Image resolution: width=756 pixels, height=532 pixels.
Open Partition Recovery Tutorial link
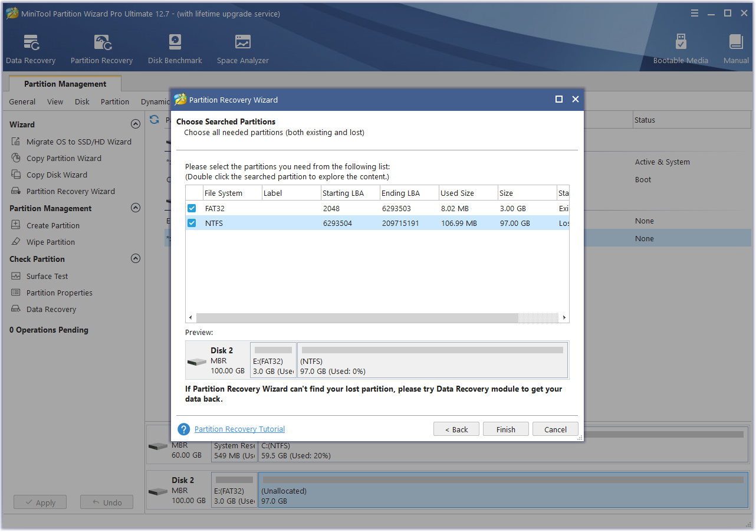(239, 429)
